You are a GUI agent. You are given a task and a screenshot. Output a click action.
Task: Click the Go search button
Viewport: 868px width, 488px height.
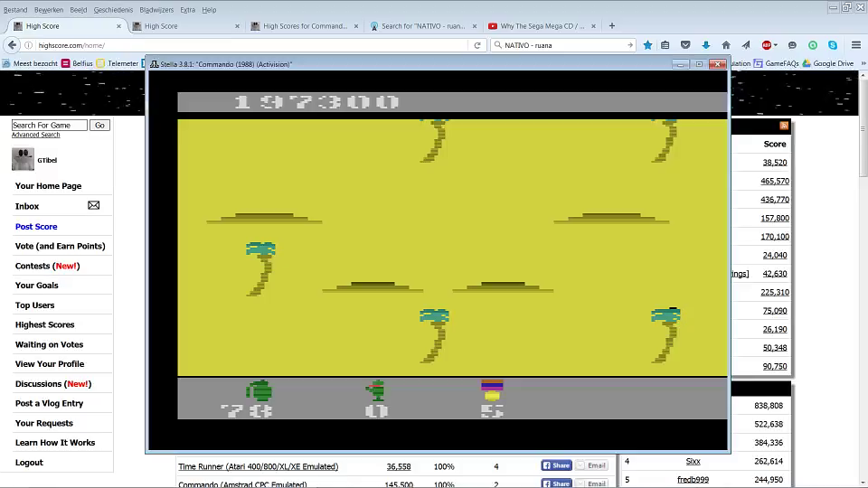99,125
